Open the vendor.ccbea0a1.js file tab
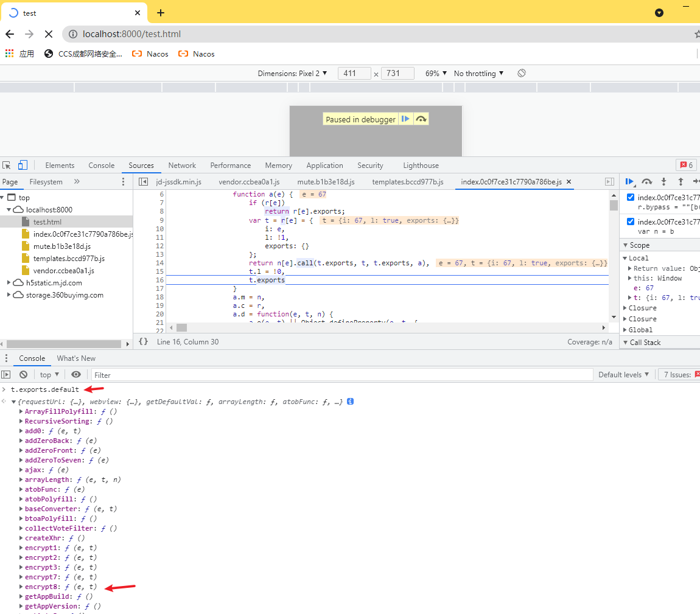This screenshot has height=614, width=700. (x=249, y=182)
